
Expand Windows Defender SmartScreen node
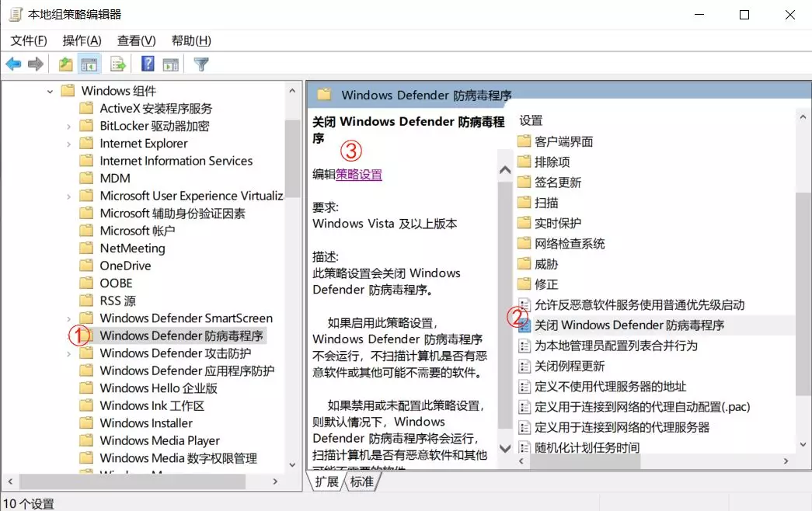[68, 318]
